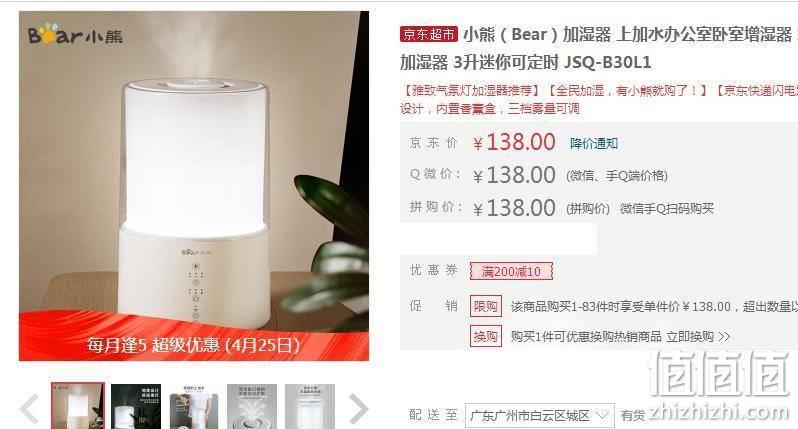Click the delivery dropdown chevron arrow
This screenshot has width=798, height=429.
pos(602,415)
